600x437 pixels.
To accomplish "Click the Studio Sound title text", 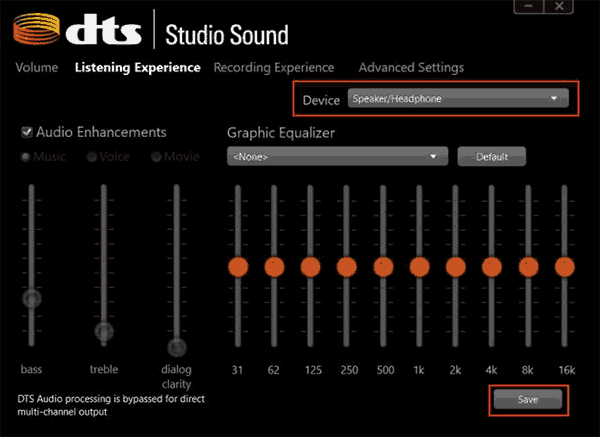I will pyautogui.click(x=227, y=35).
